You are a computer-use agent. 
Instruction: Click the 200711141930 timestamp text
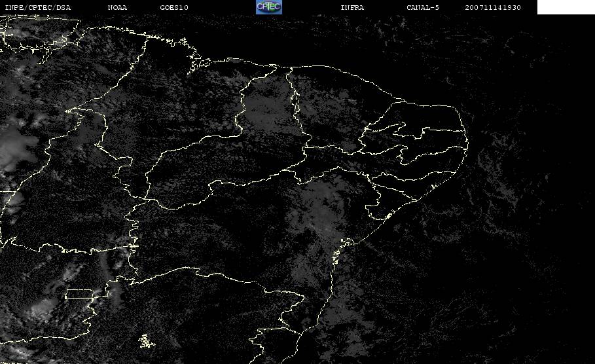[493, 8]
